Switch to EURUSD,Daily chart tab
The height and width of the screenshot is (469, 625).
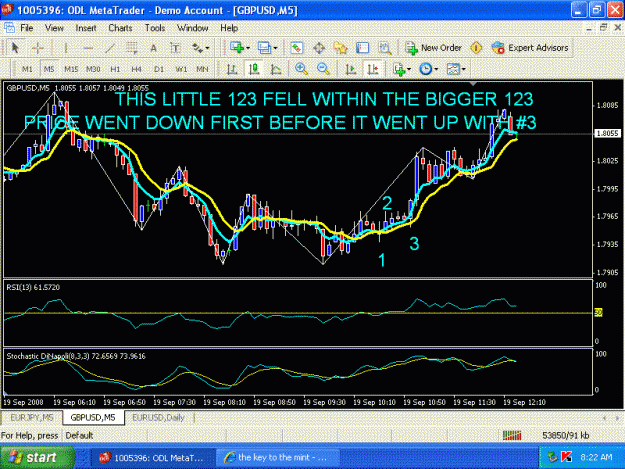(158, 418)
